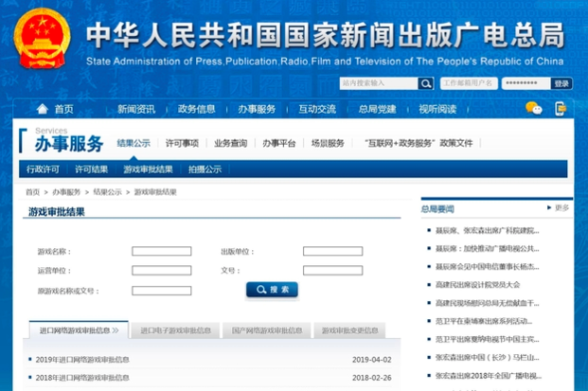This screenshot has height=391, width=588.
Task: Click the site search magnifier icon
Action: click(426, 83)
